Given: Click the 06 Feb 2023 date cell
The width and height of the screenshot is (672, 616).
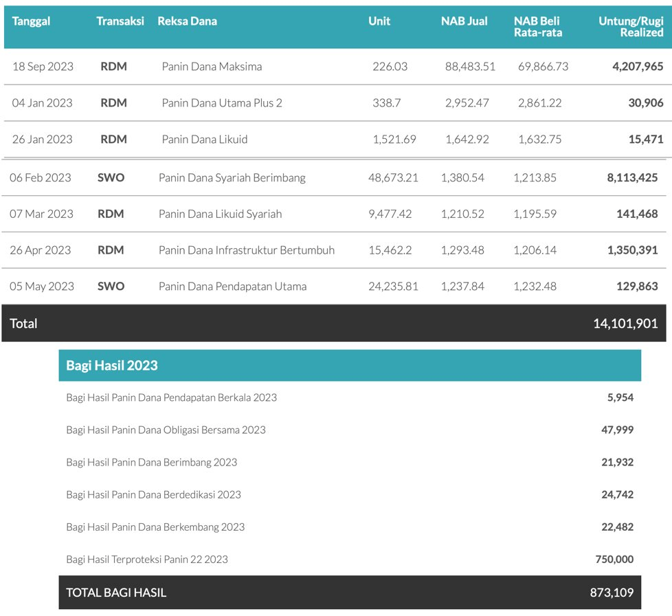Looking at the screenshot, I should tap(41, 178).
